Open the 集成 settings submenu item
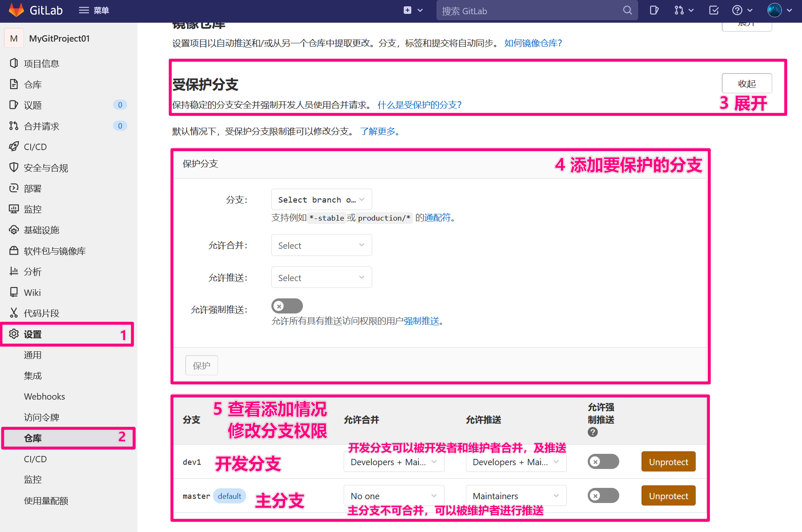Viewport: 802px width, 532px height. (33, 376)
